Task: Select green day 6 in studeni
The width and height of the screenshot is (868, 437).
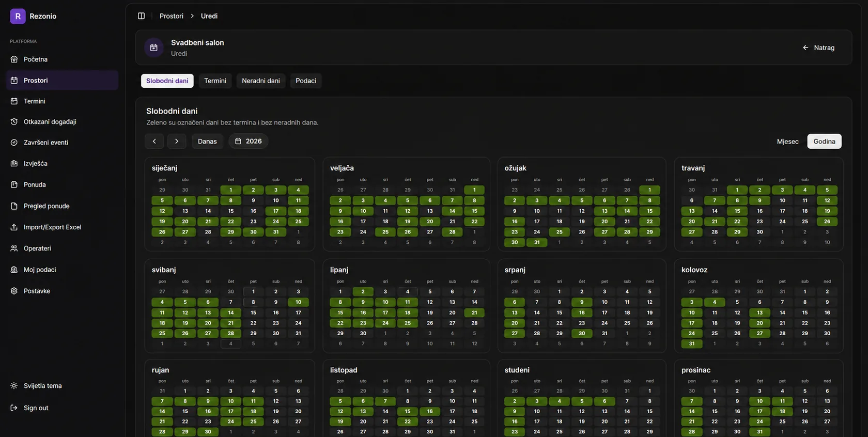Action: 605,401
